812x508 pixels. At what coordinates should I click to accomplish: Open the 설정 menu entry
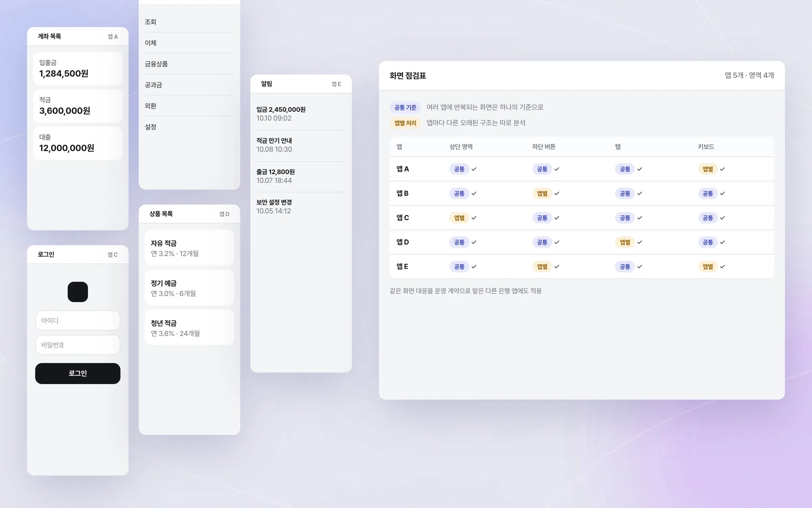[x=189, y=127]
